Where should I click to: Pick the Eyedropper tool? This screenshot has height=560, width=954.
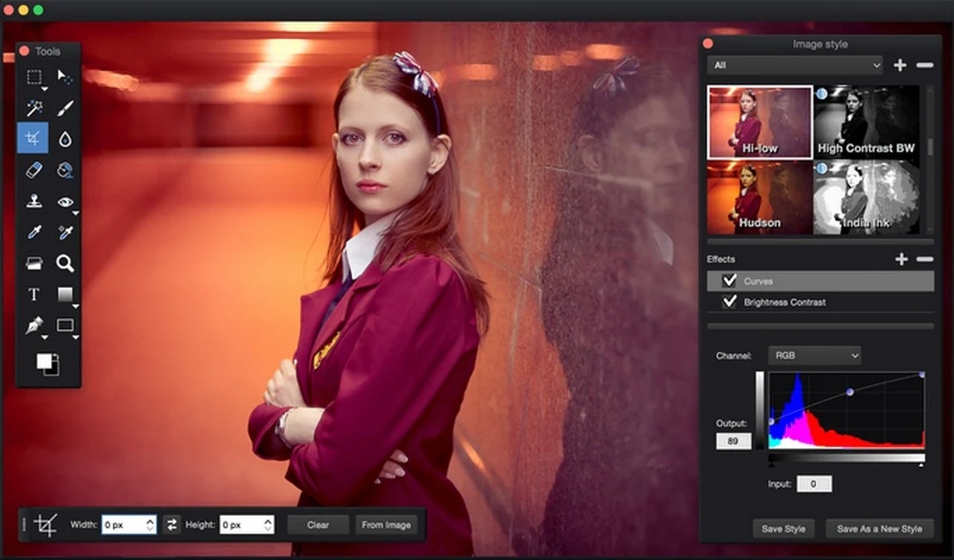(x=34, y=233)
